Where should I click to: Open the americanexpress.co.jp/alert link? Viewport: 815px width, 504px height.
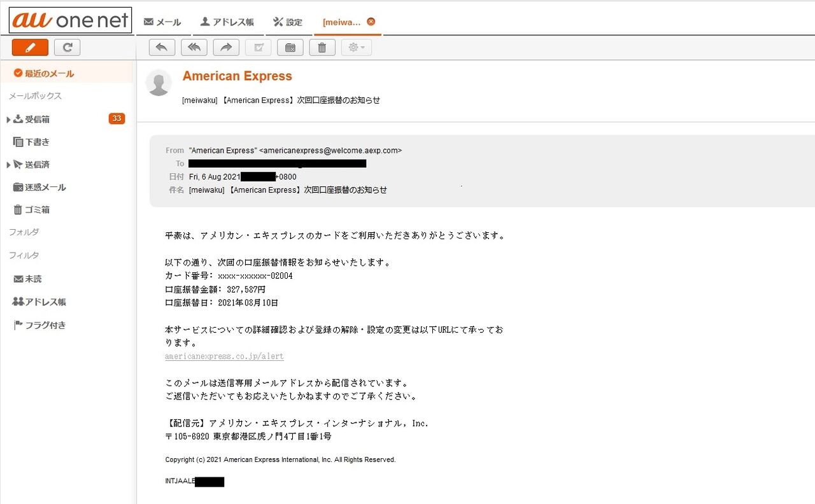click(x=224, y=356)
